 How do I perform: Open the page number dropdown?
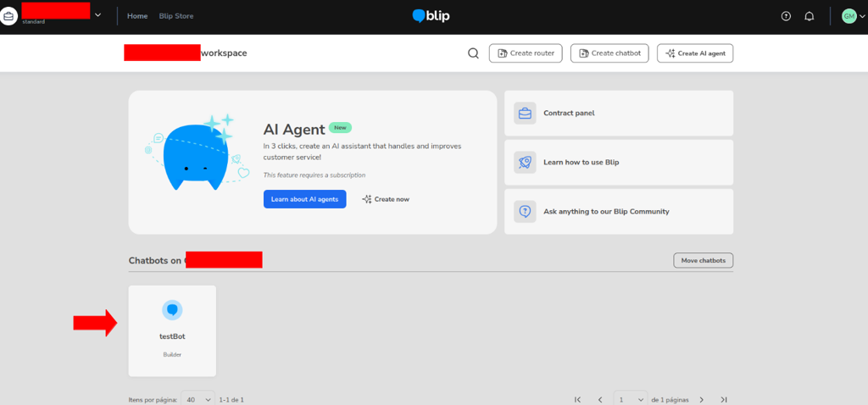(630, 399)
